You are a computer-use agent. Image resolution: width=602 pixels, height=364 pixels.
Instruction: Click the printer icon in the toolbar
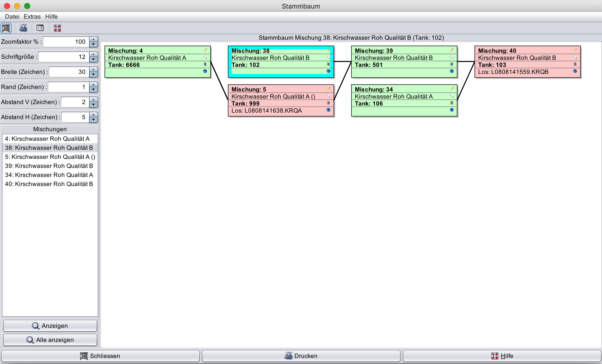23,28
